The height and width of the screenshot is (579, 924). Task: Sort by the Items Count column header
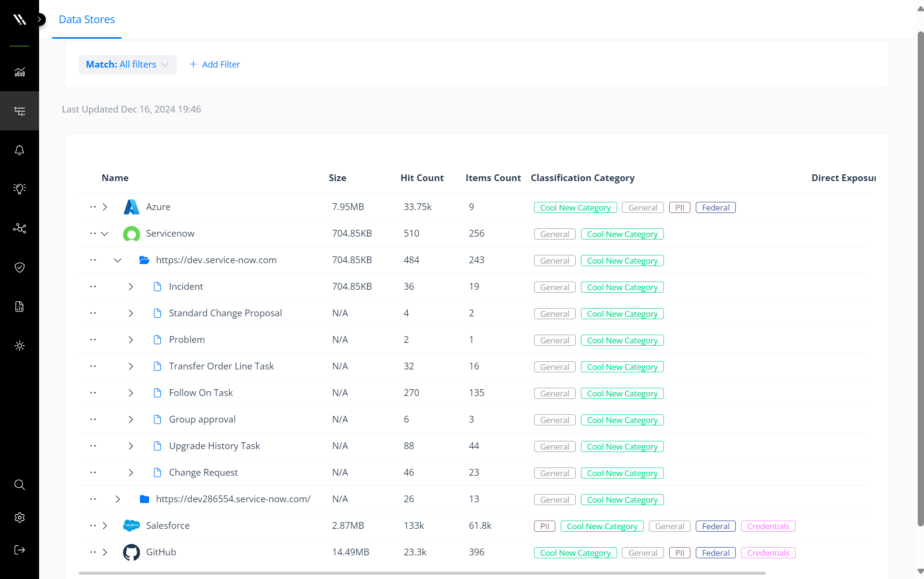(493, 178)
